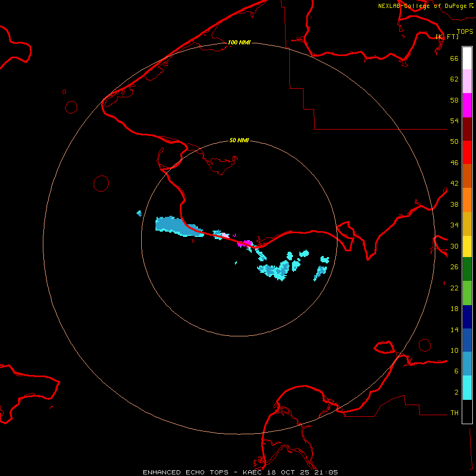Select the dark green legend swatch
Image resolution: width=476 pixels, height=476 pixels.
[x=467, y=269]
